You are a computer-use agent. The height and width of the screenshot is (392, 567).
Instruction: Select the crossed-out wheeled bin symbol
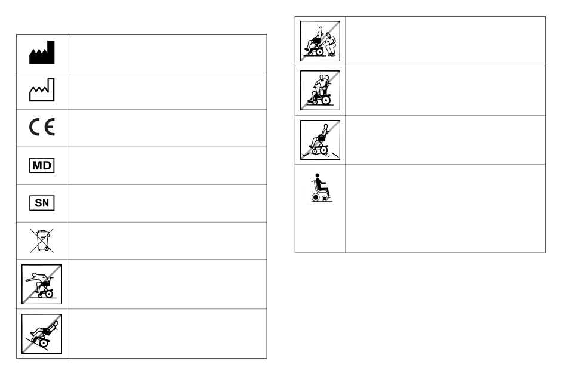pos(42,240)
